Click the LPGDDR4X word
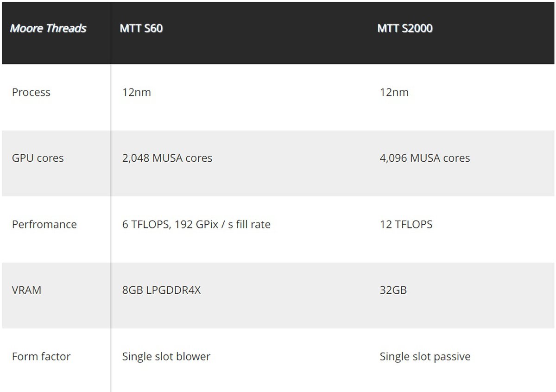Screen dimensions: 556x392 click(x=172, y=291)
